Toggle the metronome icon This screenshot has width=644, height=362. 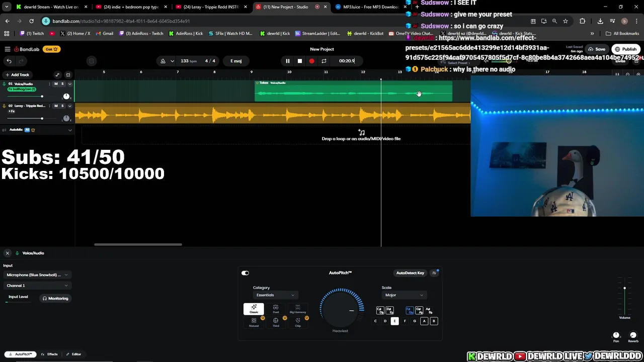click(163, 61)
